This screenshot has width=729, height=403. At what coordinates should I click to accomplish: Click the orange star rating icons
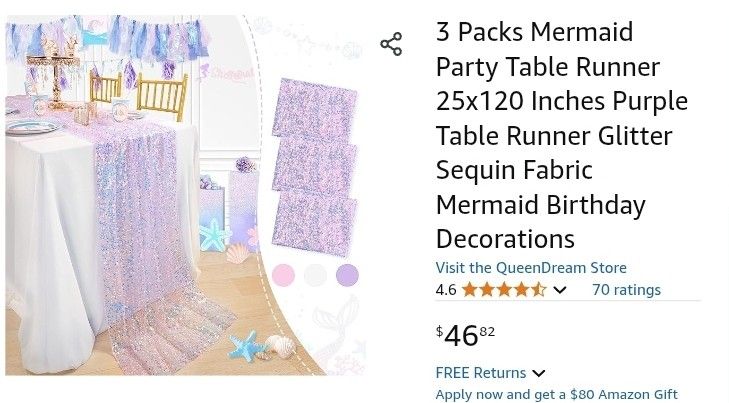point(504,290)
